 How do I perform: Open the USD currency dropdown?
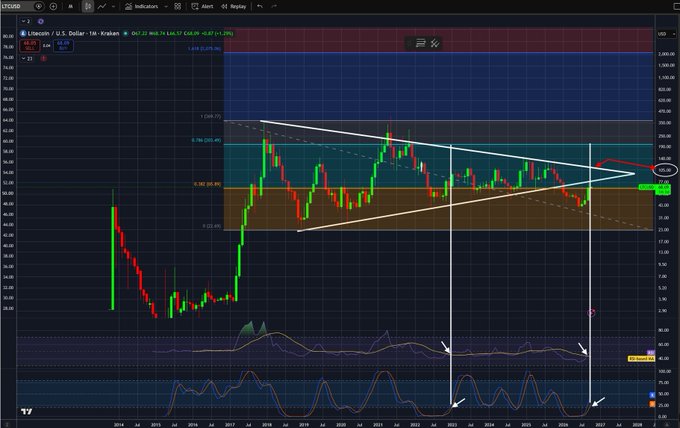click(x=667, y=34)
